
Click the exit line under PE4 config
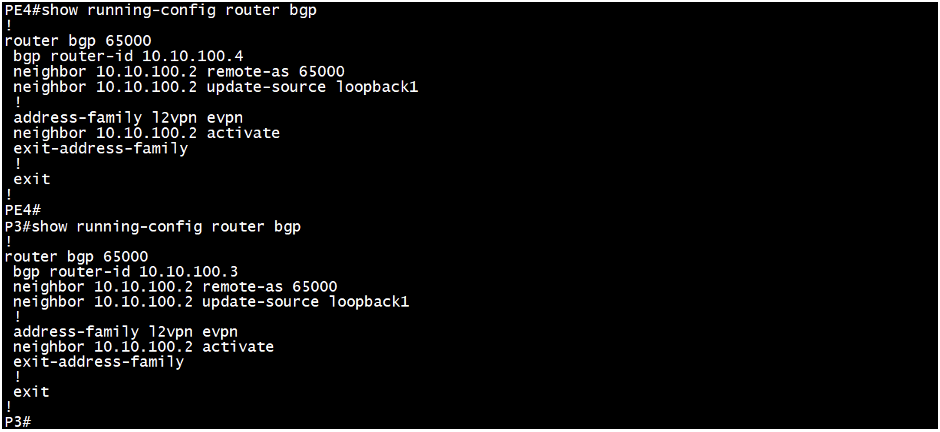[32, 179]
